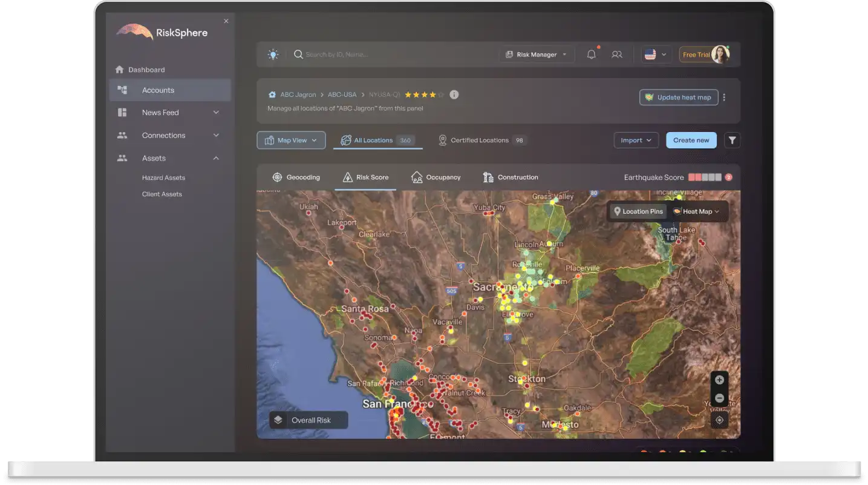Click the Create new button

[x=691, y=140]
